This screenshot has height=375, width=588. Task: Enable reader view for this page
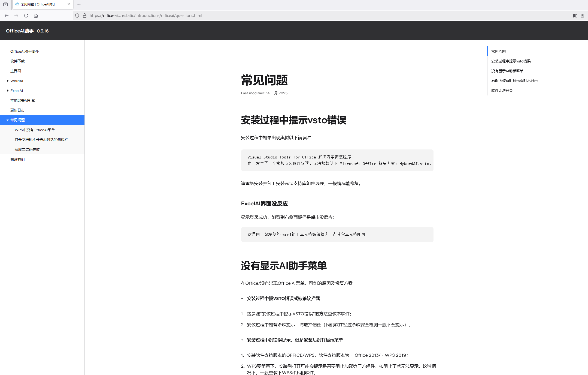pyautogui.click(x=582, y=16)
